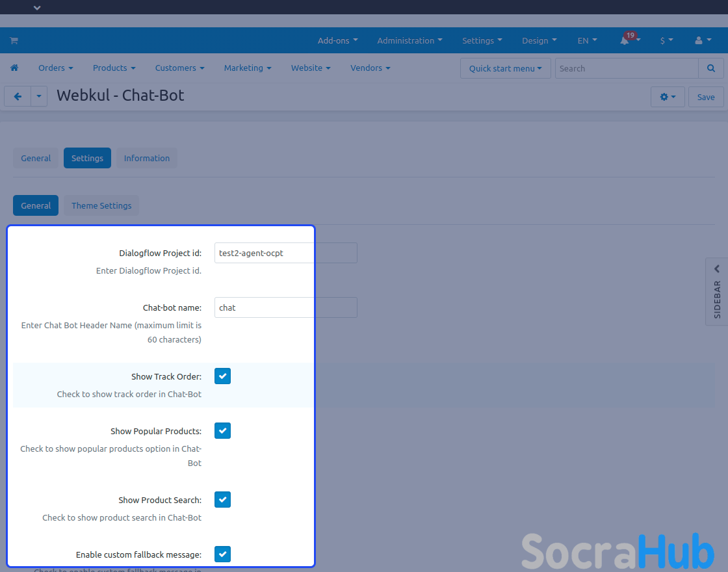This screenshot has width=728, height=572.
Task: Toggle the Show Track Order checkbox
Action: click(222, 376)
